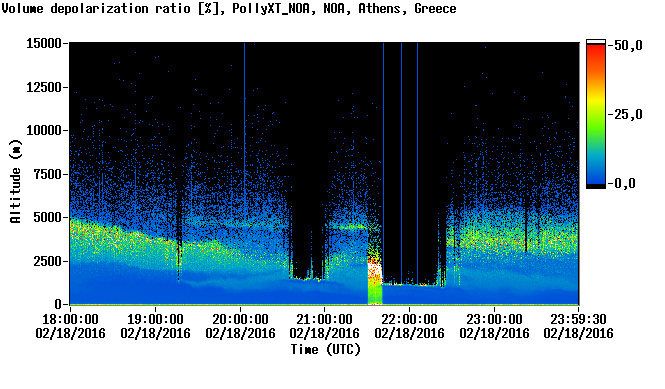Select the blue bottom of the colorbar
This screenshot has height=389, width=665.
[x=596, y=174]
